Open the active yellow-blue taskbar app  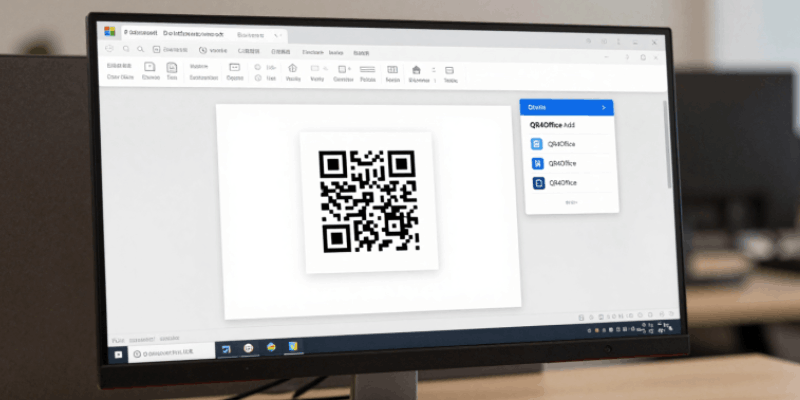coord(293,346)
